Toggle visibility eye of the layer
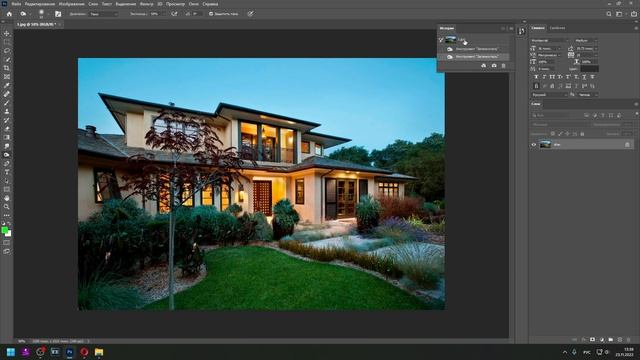 (533, 144)
